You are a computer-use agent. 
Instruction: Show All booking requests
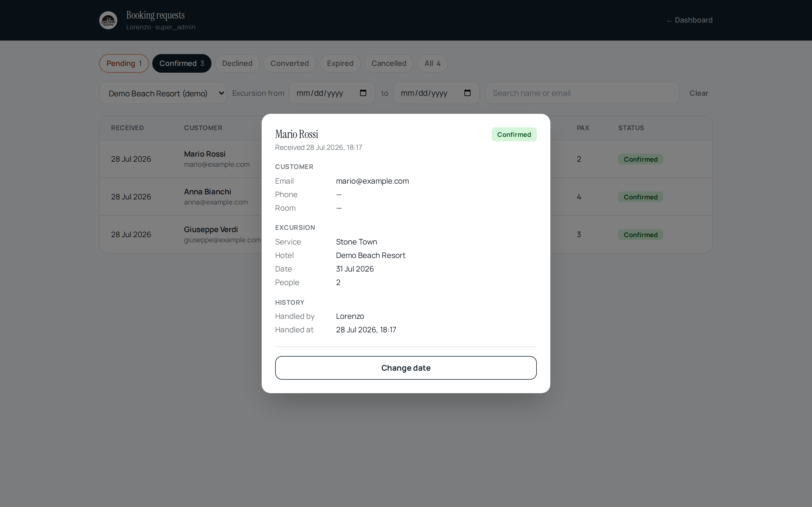coord(433,63)
